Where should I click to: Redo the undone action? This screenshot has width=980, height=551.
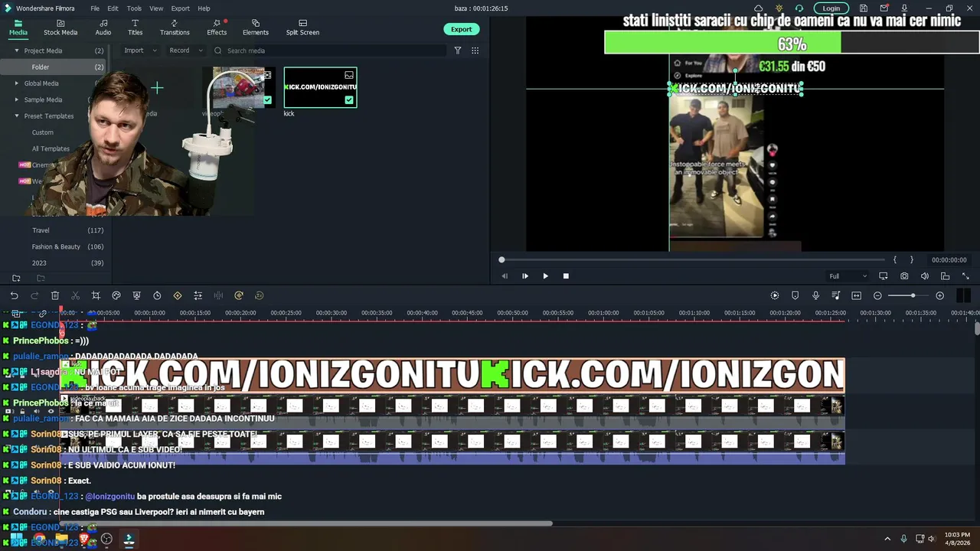click(x=34, y=295)
